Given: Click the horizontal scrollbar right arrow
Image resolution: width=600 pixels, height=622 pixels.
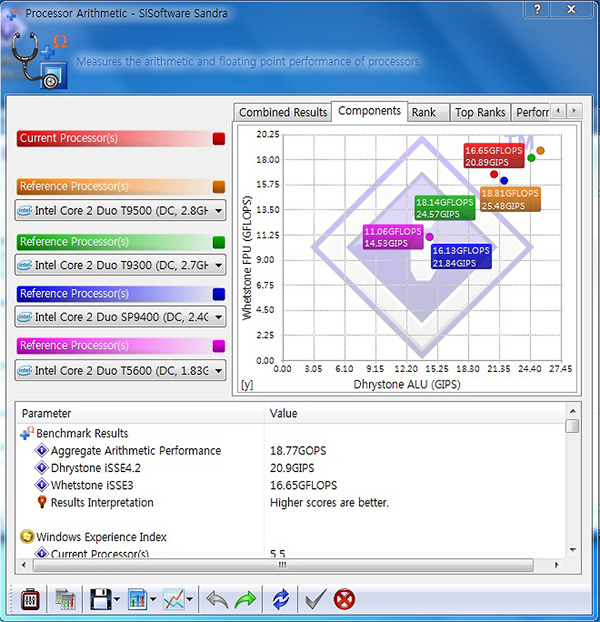Looking at the screenshot, I should click(x=556, y=564).
